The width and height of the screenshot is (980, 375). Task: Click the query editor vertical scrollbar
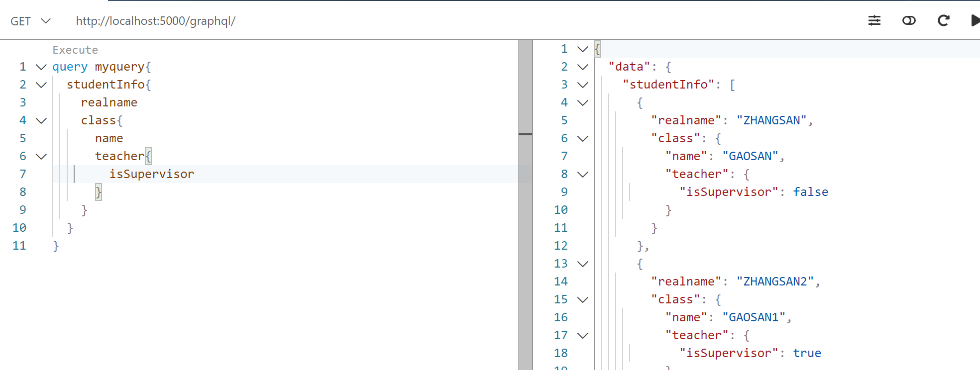coord(525,204)
